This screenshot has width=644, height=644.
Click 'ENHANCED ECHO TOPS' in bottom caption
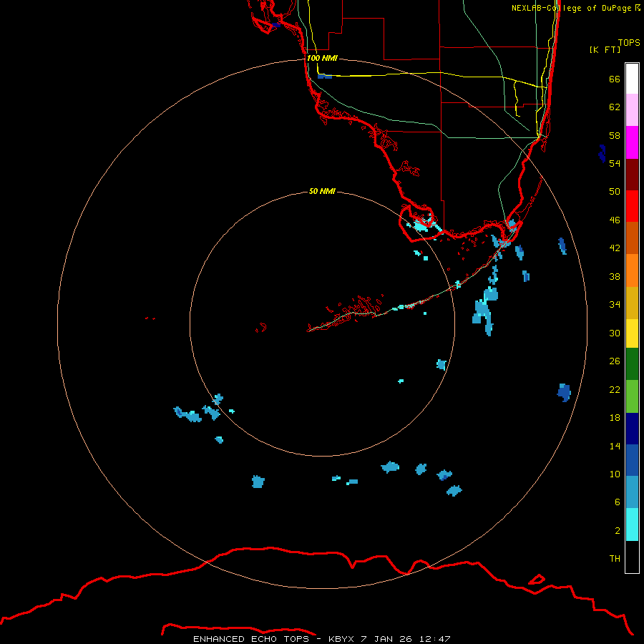(251, 639)
